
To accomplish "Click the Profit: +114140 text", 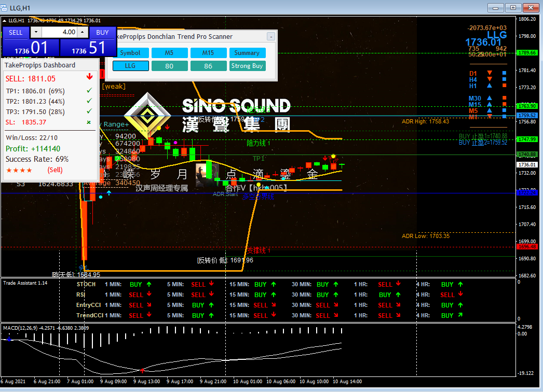I will coord(33,149).
